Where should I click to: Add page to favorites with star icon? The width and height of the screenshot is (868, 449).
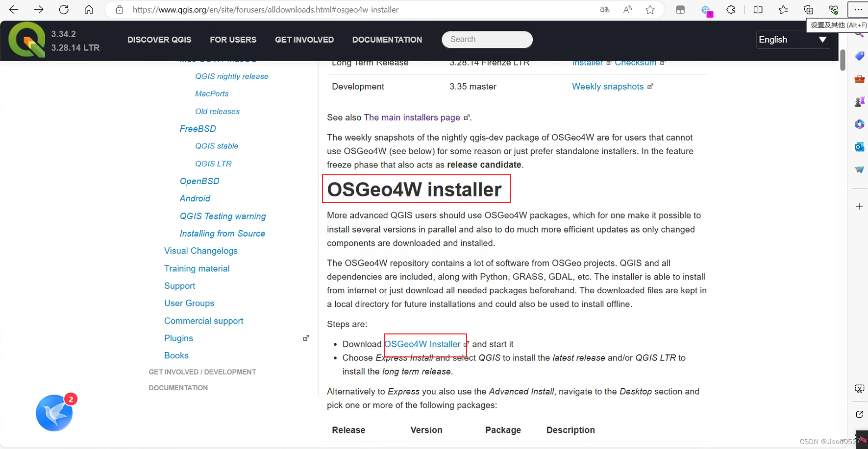pos(650,10)
